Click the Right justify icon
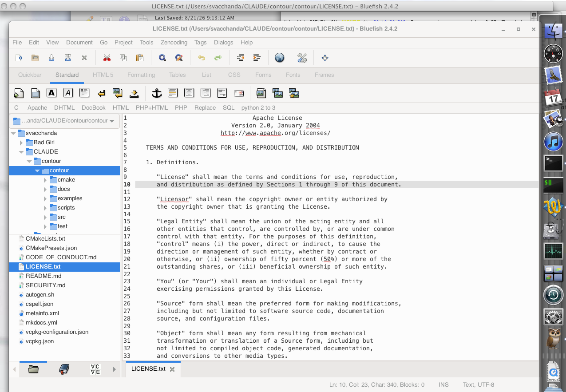This screenshot has width=566, height=392. [206, 93]
